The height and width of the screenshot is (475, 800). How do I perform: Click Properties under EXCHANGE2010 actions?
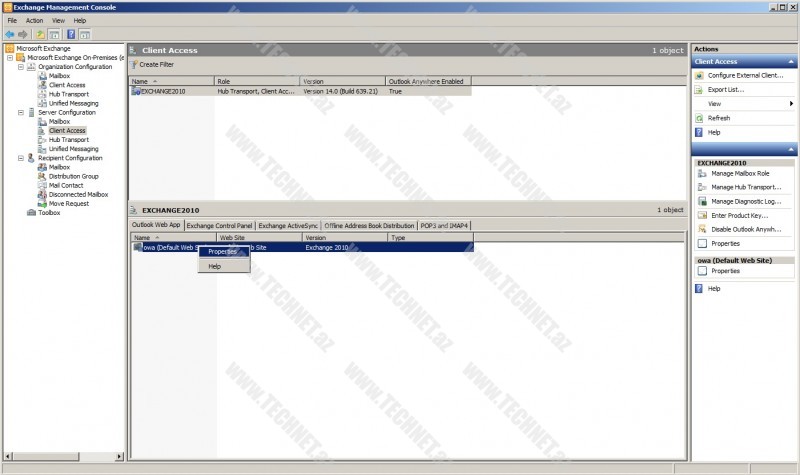[726, 243]
